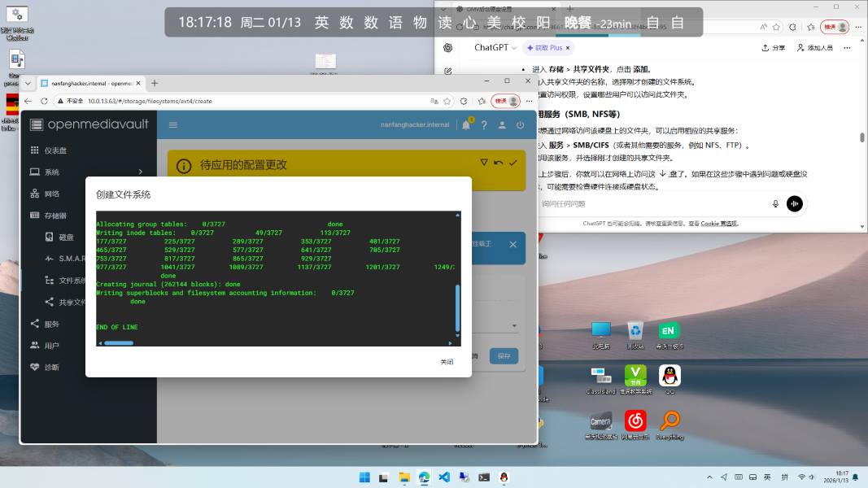Select 诊断 in the sidebar
Image resolution: width=868 pixels, height=488 pixels.
[52, 367]
